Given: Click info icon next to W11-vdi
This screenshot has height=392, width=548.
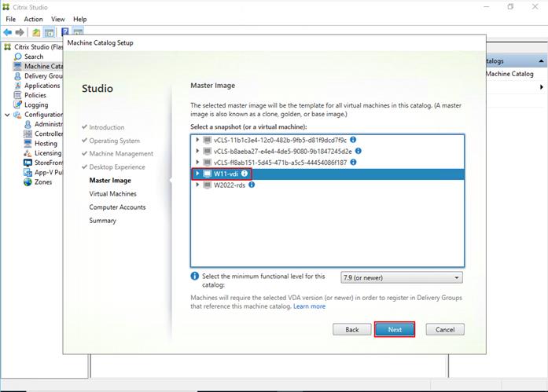Looking at the screenshot, I should 245,173.
